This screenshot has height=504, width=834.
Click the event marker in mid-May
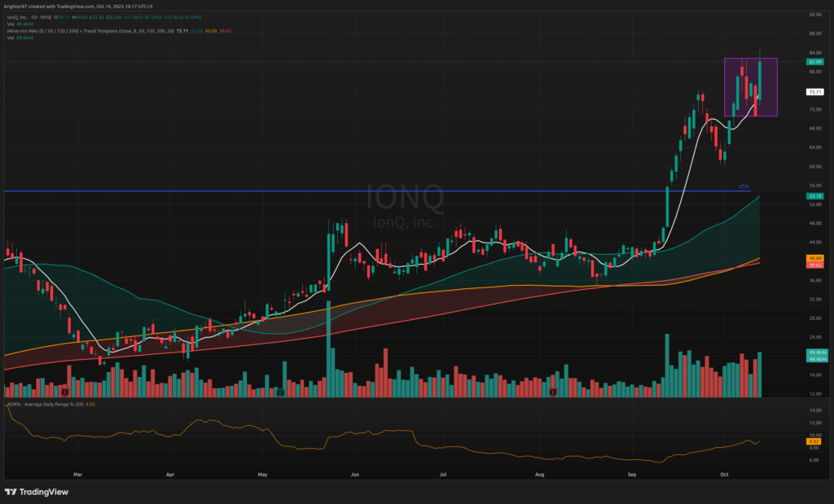280,392
